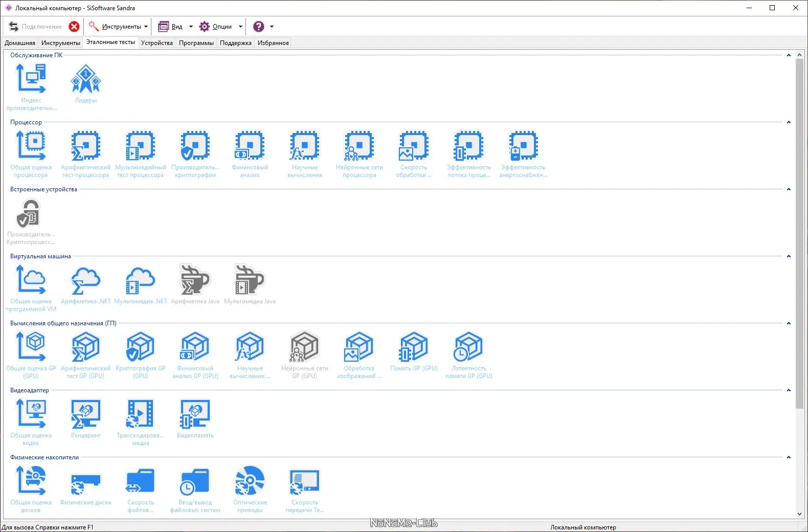
Task: Switch to the Инструменты tab
Action: [x=61, y=43]
